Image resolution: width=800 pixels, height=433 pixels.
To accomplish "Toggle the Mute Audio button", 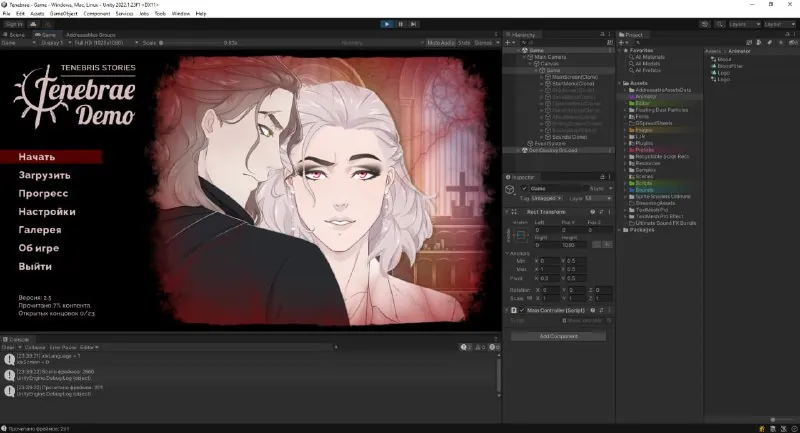I will tap(441, 43).
